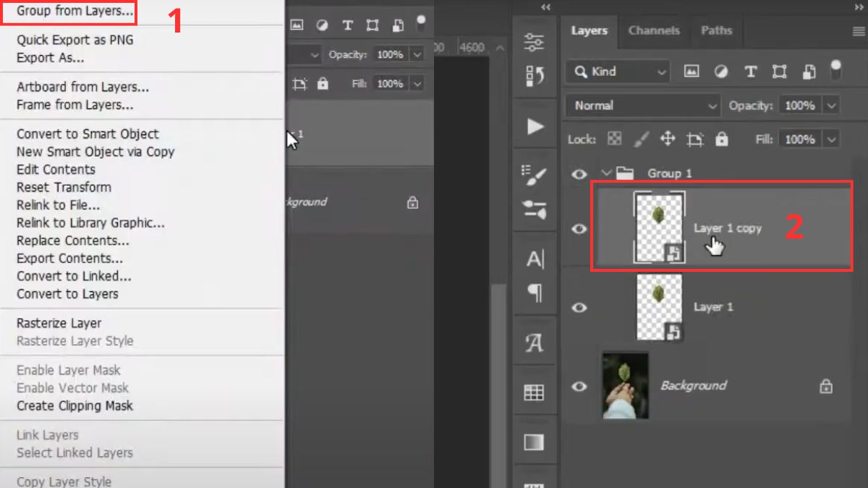The height and width of the screenshot is (488, 868).
Task: Hide the Background layer with its eye icon
Action: [x=579, y=387]
